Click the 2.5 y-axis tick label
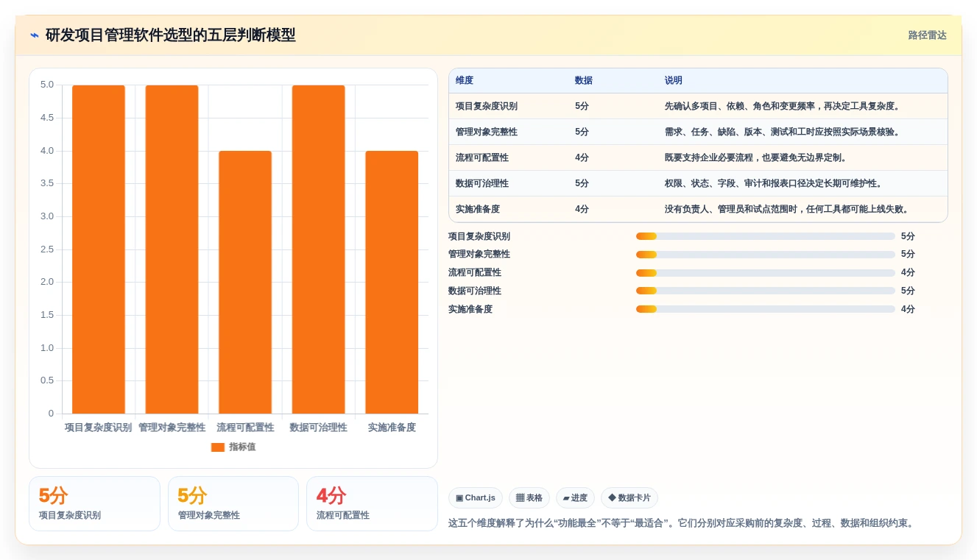Image resolution: width=977 pixels, height=560 pixels. pos(47,249)
